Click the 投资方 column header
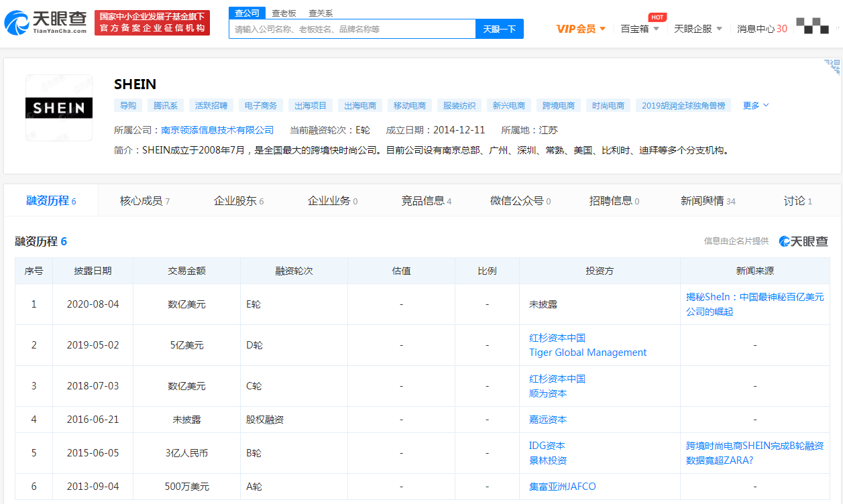843x504 pixels. click(x=600, y=271)
